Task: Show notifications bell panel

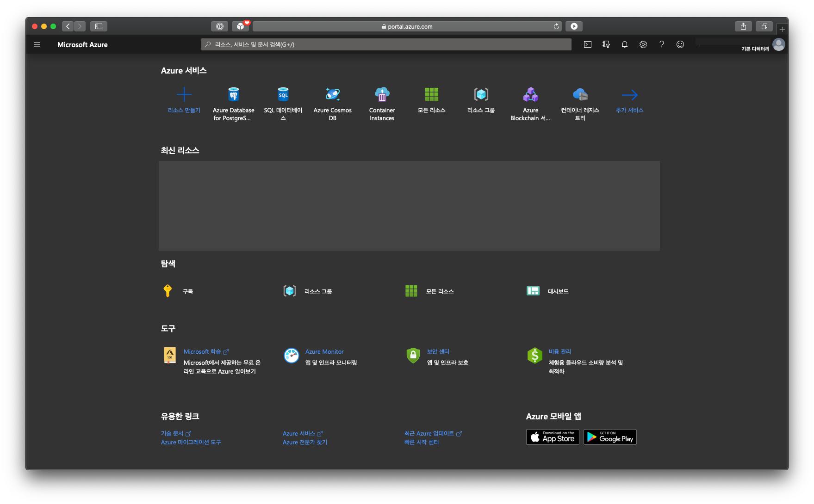Action: 625,44
